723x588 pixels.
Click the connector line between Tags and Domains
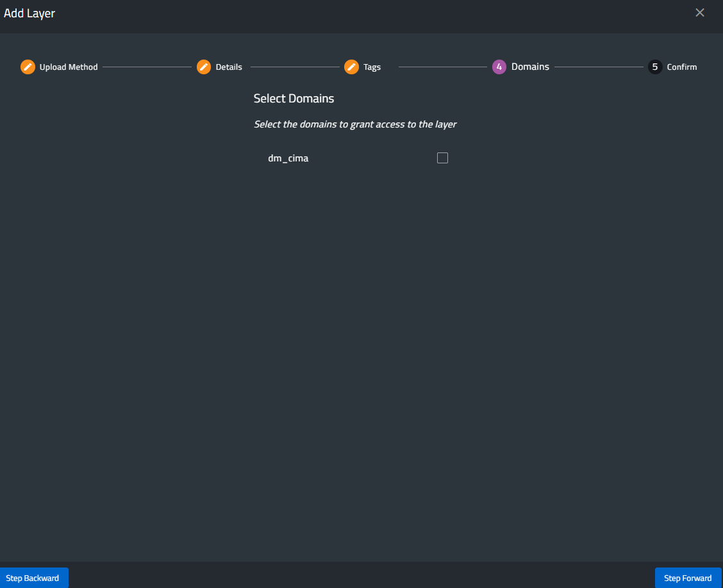[x=442, y=67]
